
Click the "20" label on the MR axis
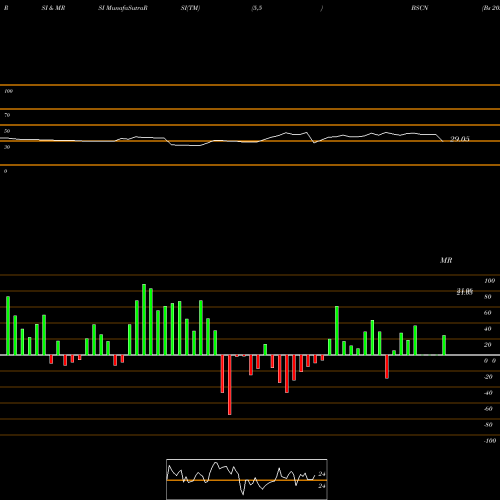(488, 345)
